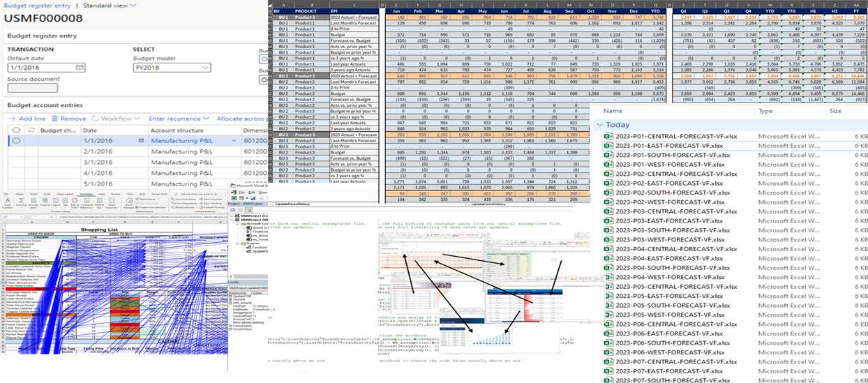Switch to the Data ribbon tab
Viewport: 868px width, 383px height.
[x=102, y=194]
